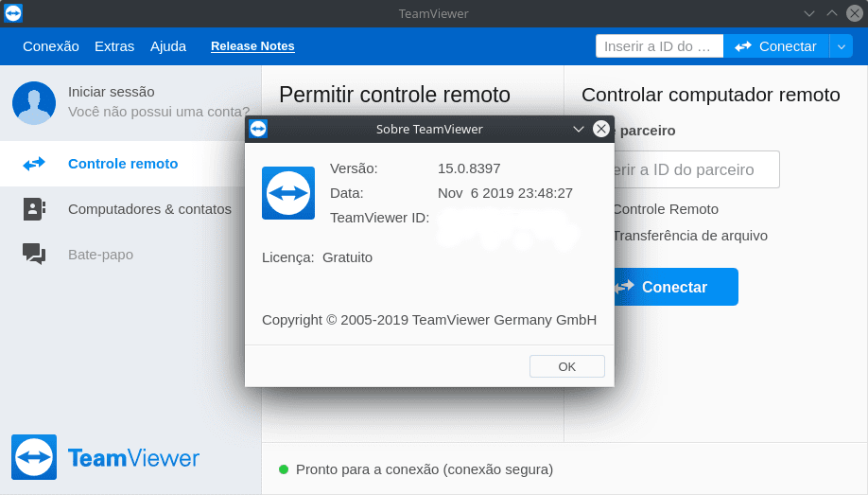Click the Copyright TeamViewer Germany GmbH text
Image resolution: width=868 pixels, height=495 pixels.
(429, 320)
